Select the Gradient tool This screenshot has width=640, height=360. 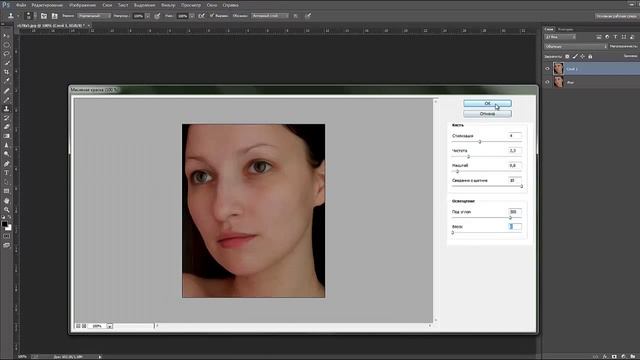coord(7,136)
